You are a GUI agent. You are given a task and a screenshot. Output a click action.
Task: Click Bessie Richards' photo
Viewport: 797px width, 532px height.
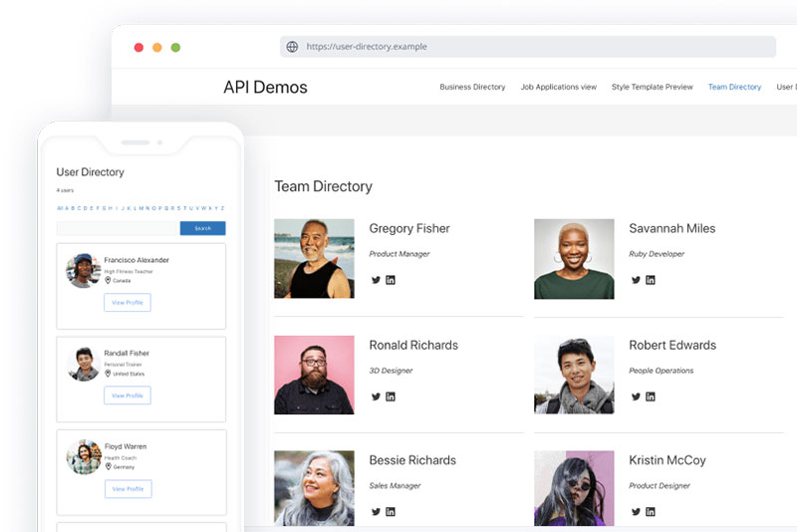tap(314, 488)
